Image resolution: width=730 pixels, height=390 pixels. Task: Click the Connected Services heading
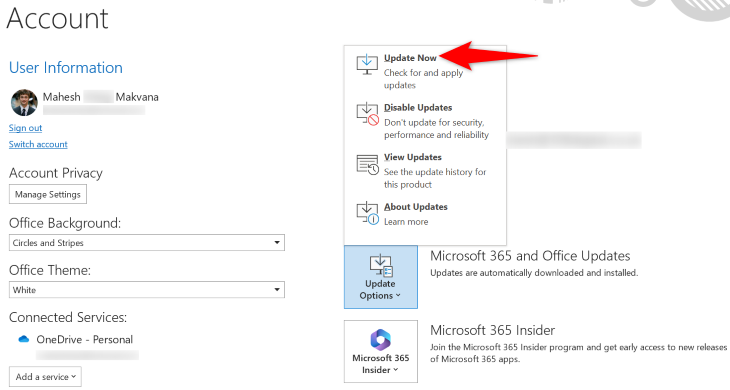point(68,317)
